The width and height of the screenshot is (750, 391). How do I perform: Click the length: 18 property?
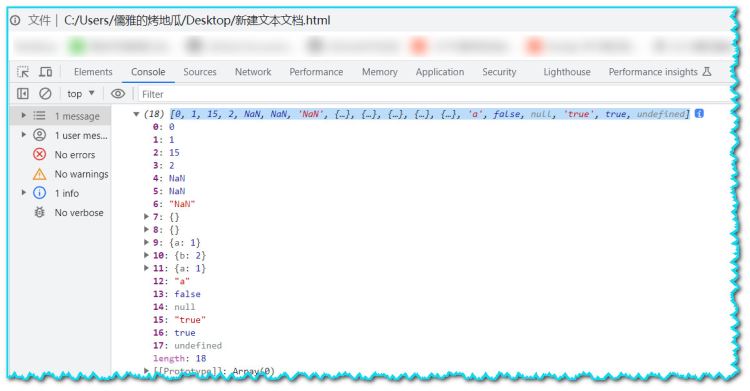179,358
